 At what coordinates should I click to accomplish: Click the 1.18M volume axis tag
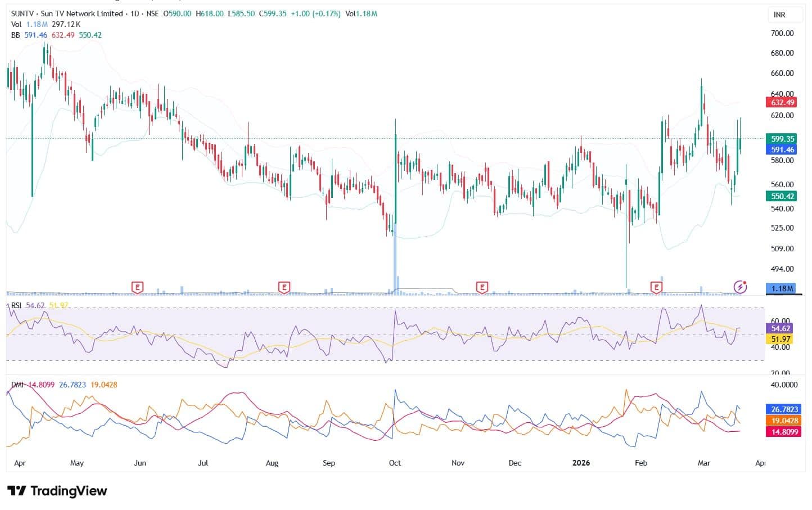(x=782, y=288)
